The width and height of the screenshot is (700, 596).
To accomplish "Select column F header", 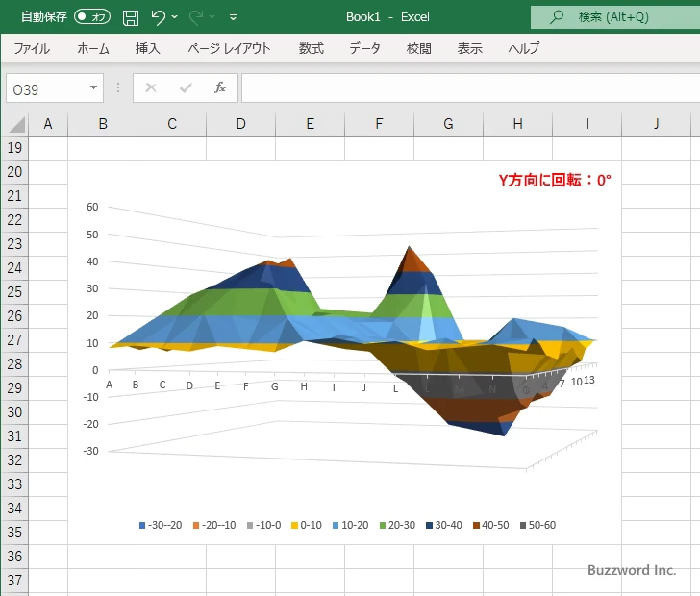I will [x=379, y=124].
